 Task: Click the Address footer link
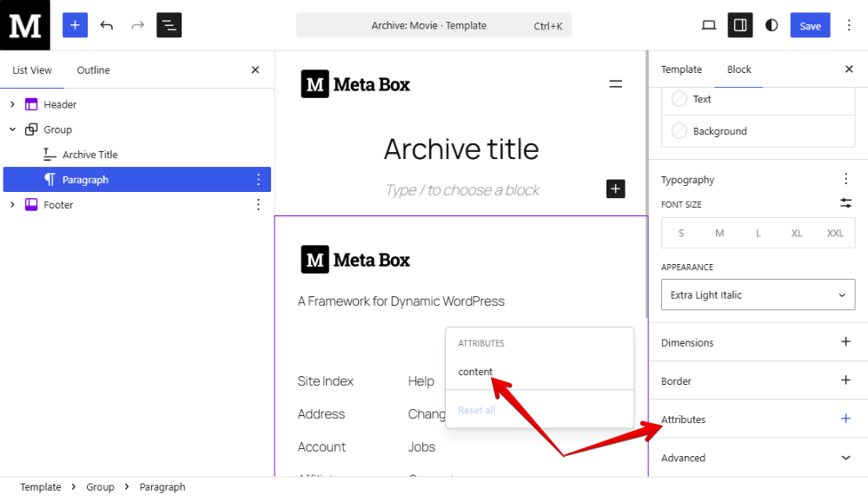click(321, 414)
